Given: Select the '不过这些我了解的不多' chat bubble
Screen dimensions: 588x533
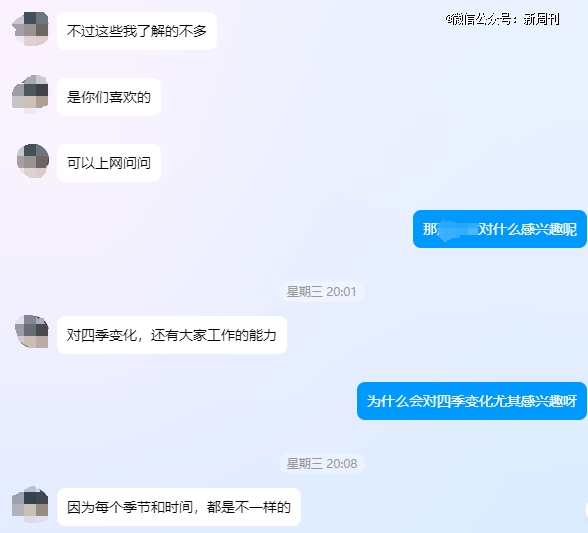Looking at the screenshot, I should tap(137, 31).
